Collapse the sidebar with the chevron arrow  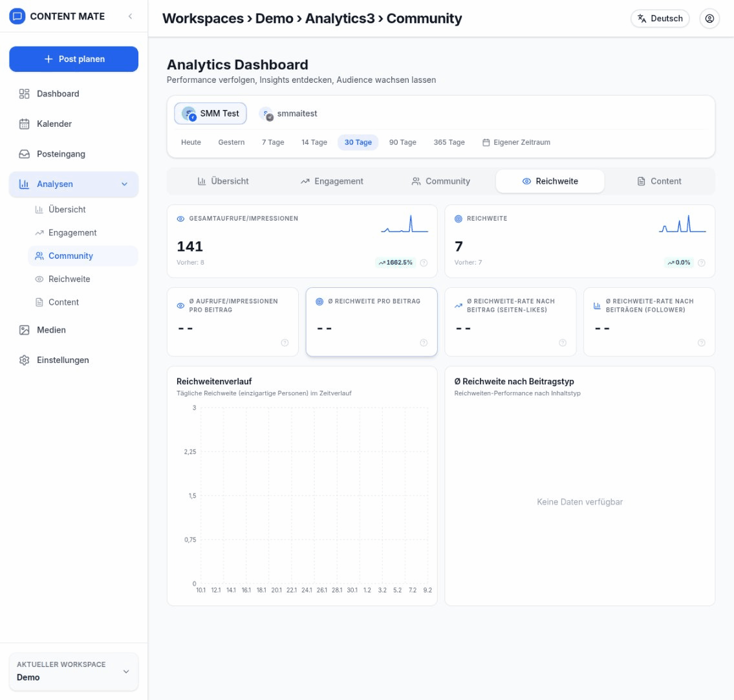point(130,16)
